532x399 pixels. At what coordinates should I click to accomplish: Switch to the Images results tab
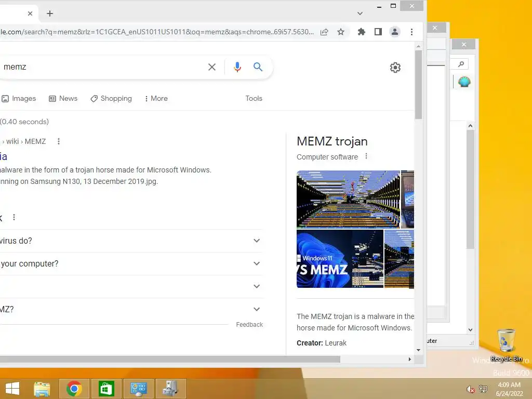[x=19, y=98]
